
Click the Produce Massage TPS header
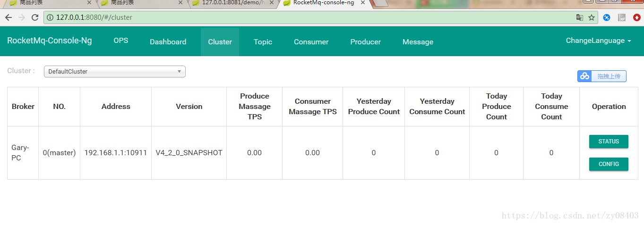(255, 107)
